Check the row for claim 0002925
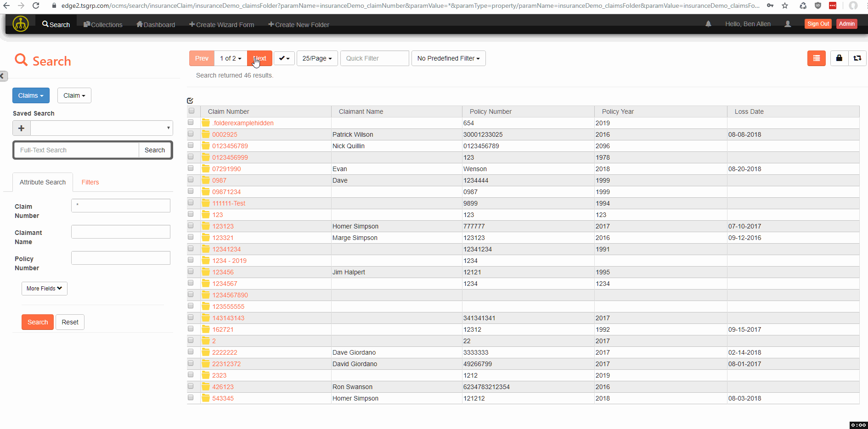Image resolution: width=868 pixels, height=429 pixels. (191, 134)
